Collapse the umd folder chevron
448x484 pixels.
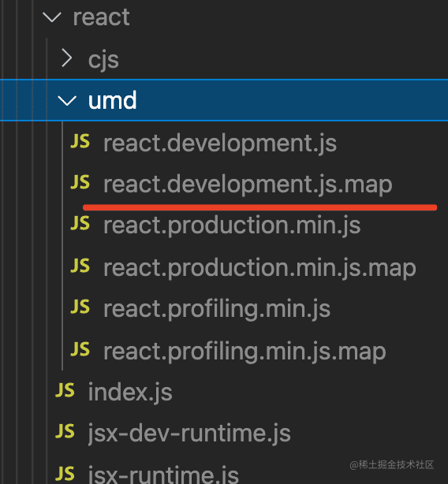coord(67,101)
